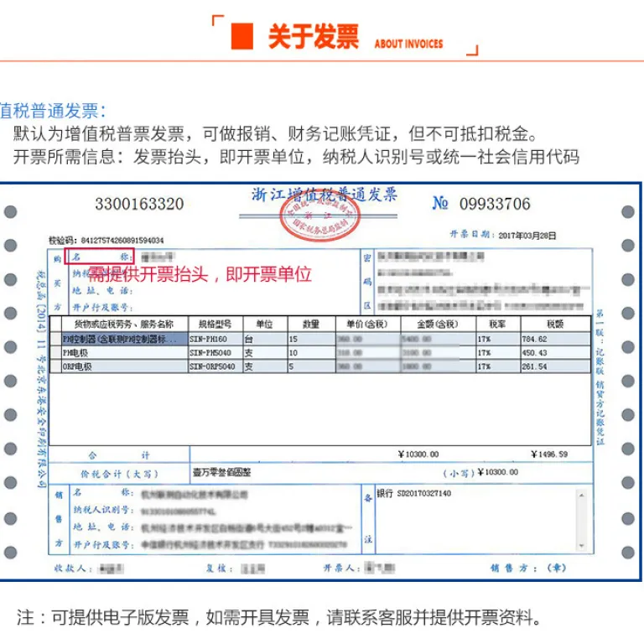
Task: Click the 货物或应税劳务、服务名称 column header
Action: click(123, 324)
